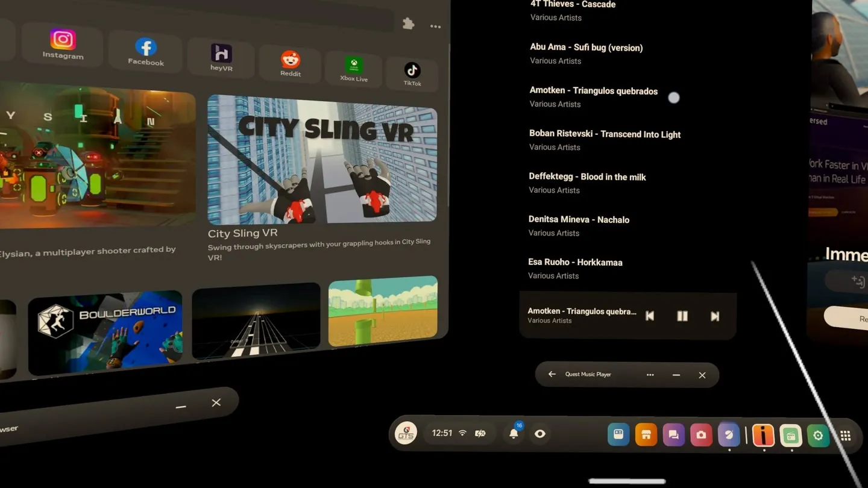Open the app library grid
Image resolution: width=868 pixels, height=488 pixels.
point(846,436)
